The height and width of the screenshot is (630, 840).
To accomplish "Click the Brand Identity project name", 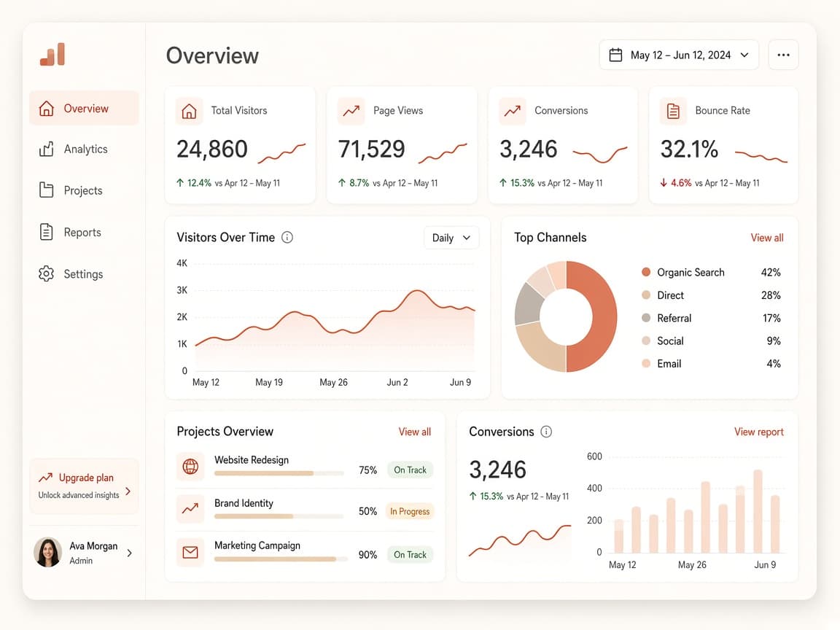I will pos(244,503).
